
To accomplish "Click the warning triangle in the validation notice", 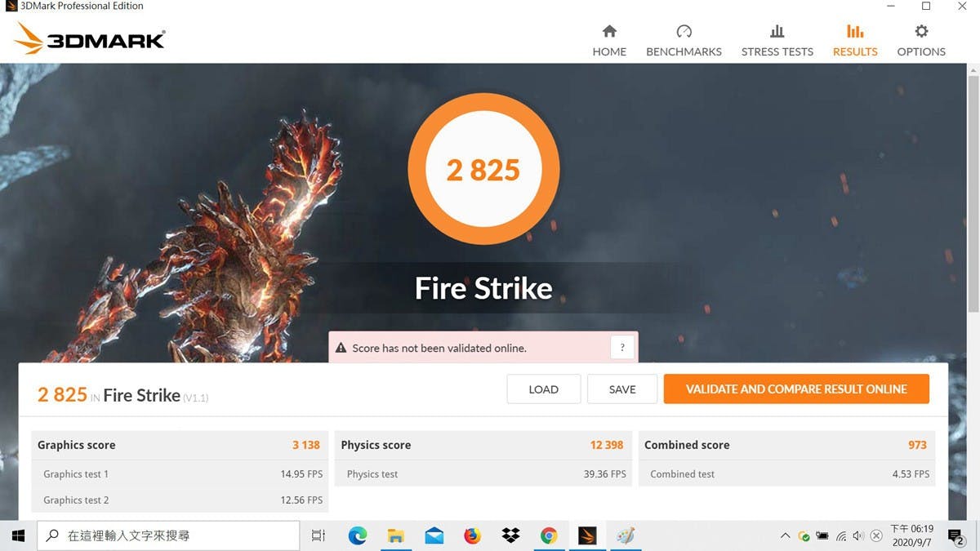I will point(341,349).
